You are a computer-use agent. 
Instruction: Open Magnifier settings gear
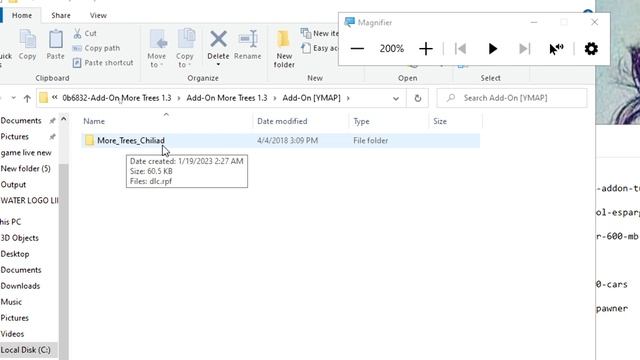591,49
